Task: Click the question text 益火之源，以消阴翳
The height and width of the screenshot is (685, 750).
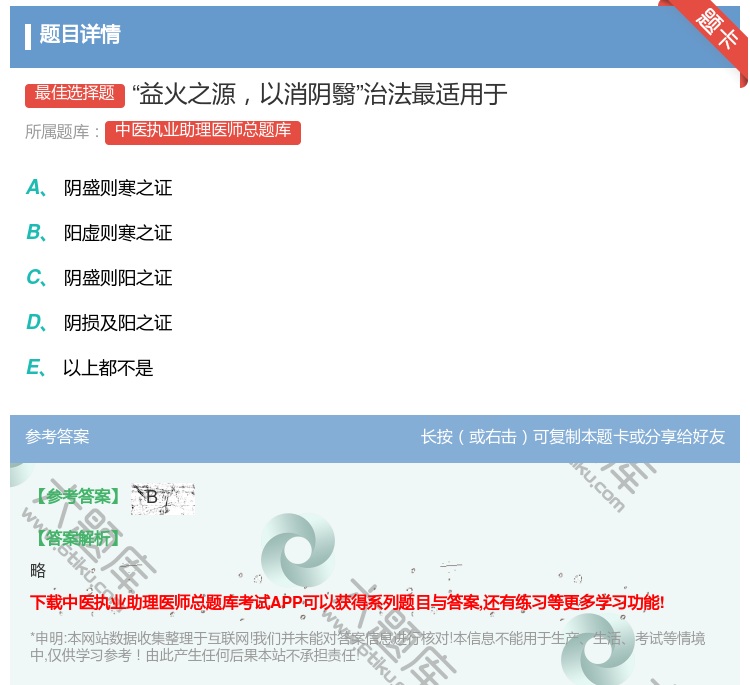Action: click(320, 95)
